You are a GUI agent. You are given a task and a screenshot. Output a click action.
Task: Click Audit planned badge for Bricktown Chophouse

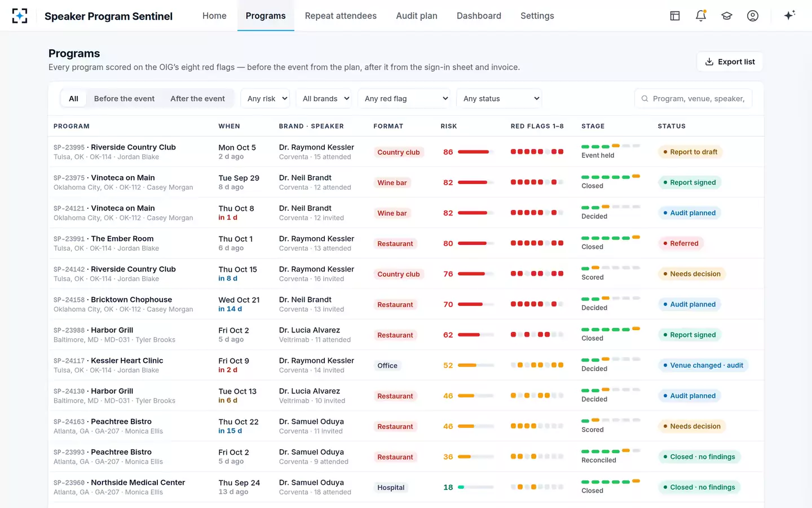690,304
